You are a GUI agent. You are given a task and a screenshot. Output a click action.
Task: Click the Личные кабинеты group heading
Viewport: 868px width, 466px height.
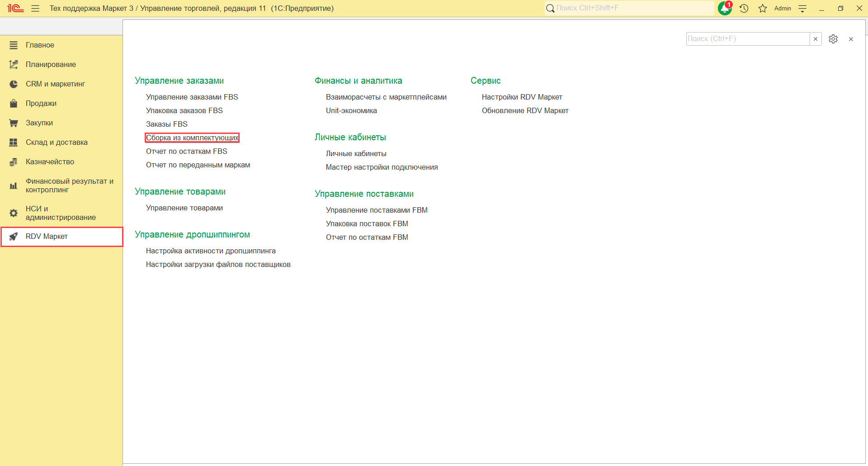pyautogui.click(x=350, y=138)
